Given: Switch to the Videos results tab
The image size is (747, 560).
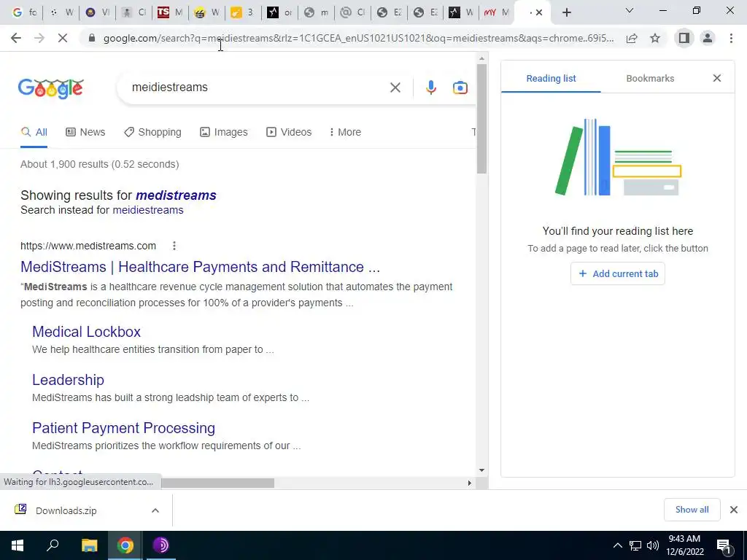Looking at the screenshot, I should click(289, 132).
